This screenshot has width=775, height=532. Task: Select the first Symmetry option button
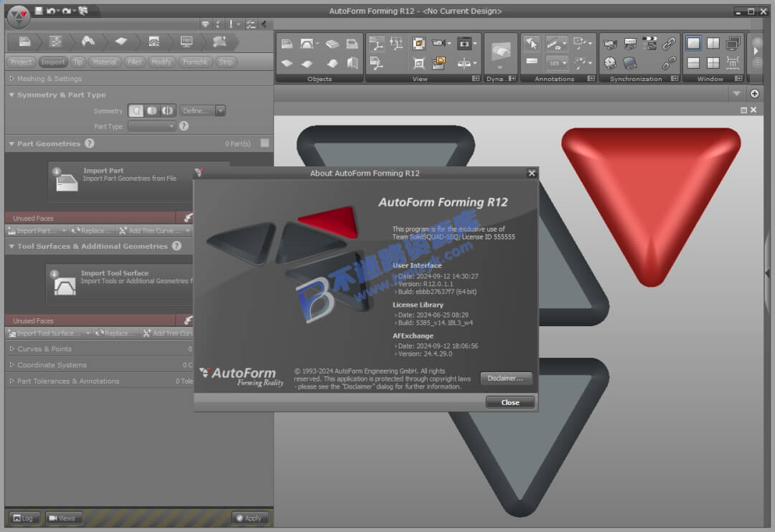(x=136, y=110)
